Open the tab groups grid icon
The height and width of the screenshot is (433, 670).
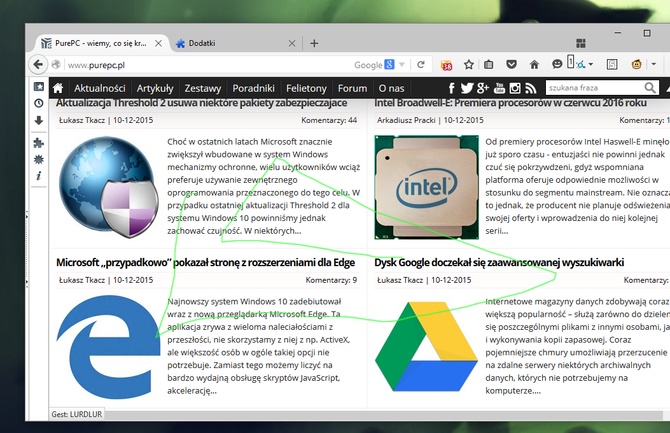[581, 43]
